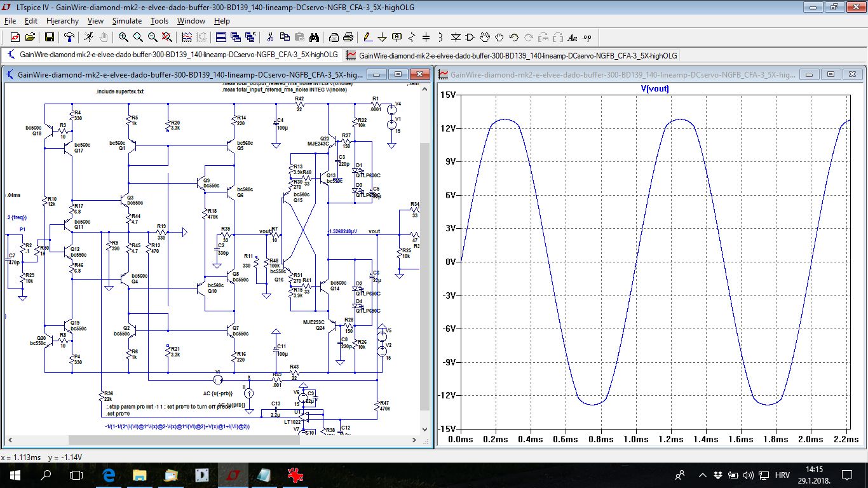
Task: Select the Ground symbol tool
Action: 382,37
